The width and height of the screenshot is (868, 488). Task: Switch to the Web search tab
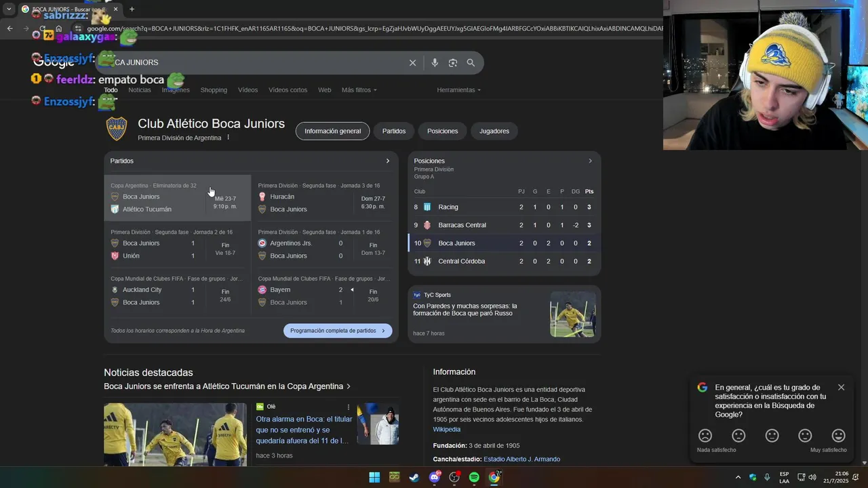click(x=325, y=90)
